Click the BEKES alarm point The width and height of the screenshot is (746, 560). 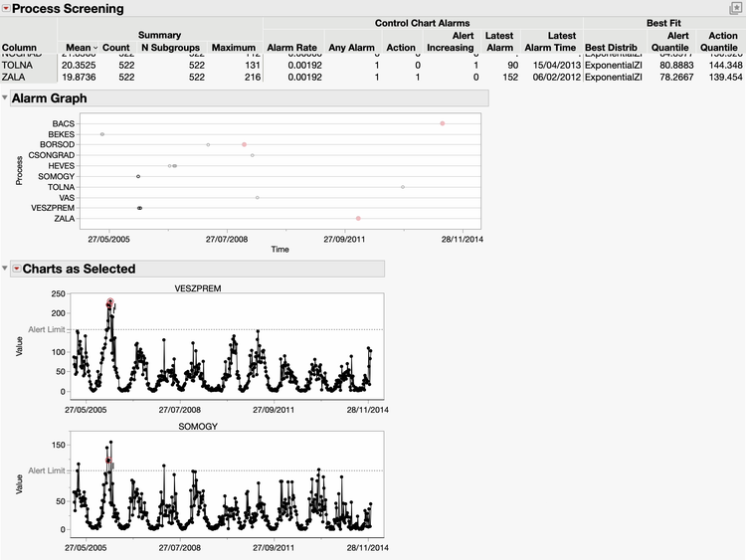coord(102,134)
